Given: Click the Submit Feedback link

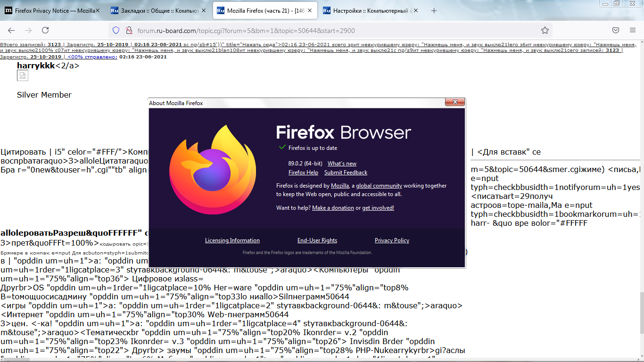Looking at the screenshot, I should point(346,173).
